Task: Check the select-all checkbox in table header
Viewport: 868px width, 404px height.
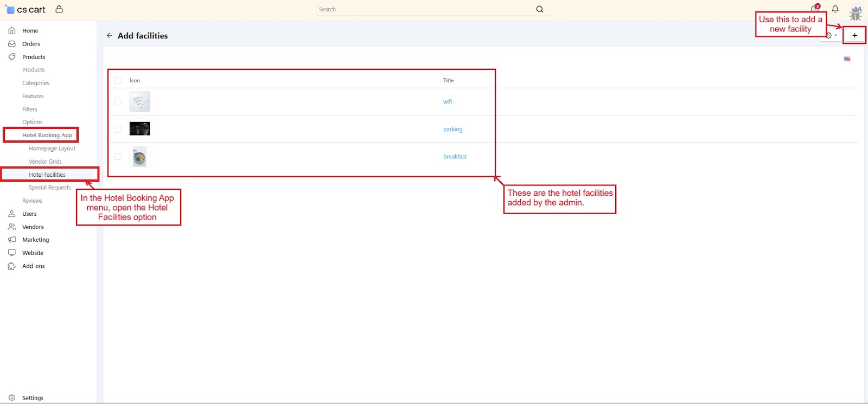Action: point(118,81)
